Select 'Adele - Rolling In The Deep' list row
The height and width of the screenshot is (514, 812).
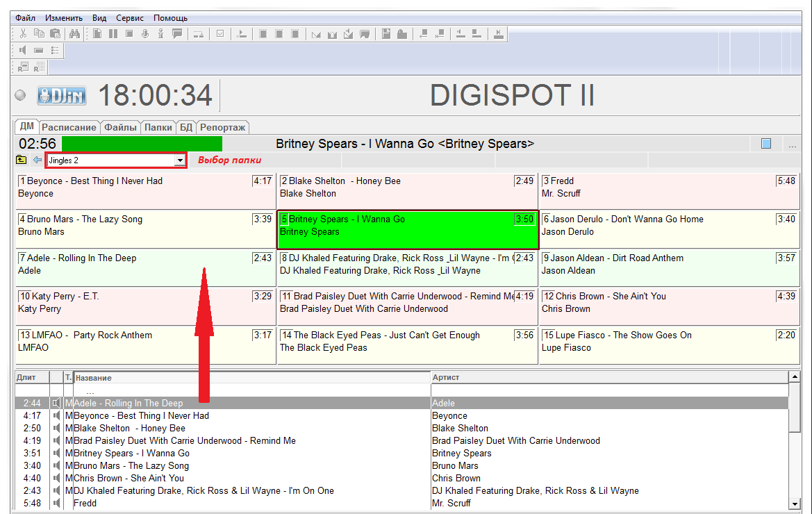[x=402, y=404]
